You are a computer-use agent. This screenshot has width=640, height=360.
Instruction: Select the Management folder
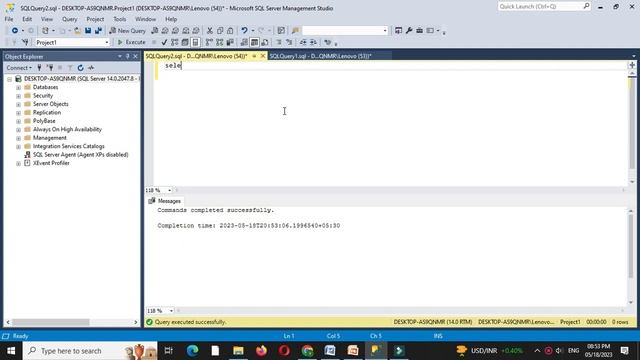pyautogui.click(x=49, y=138)
